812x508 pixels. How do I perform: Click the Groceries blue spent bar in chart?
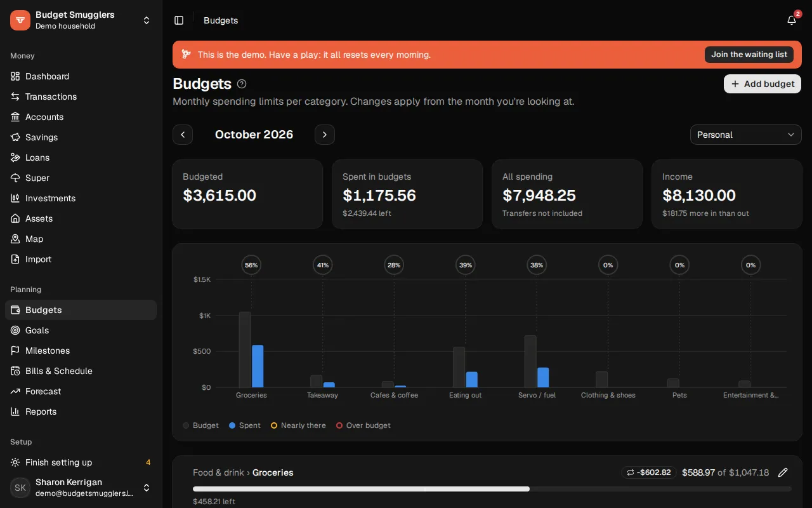[x=258, y=366]
